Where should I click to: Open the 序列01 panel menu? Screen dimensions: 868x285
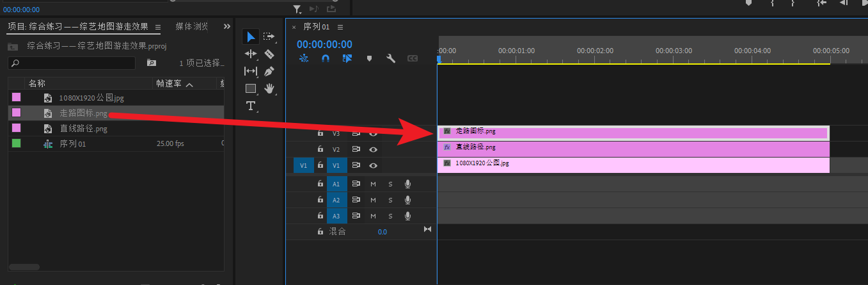coord(340,27)
